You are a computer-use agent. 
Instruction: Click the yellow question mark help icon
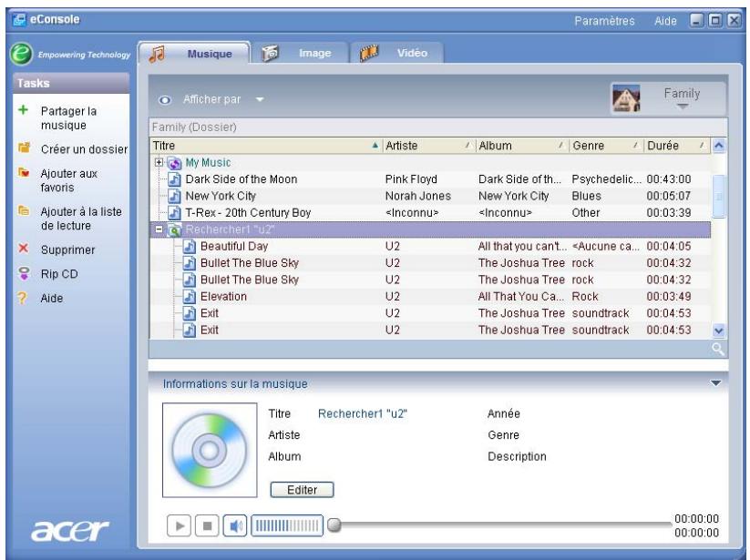[x=22, y=298]
